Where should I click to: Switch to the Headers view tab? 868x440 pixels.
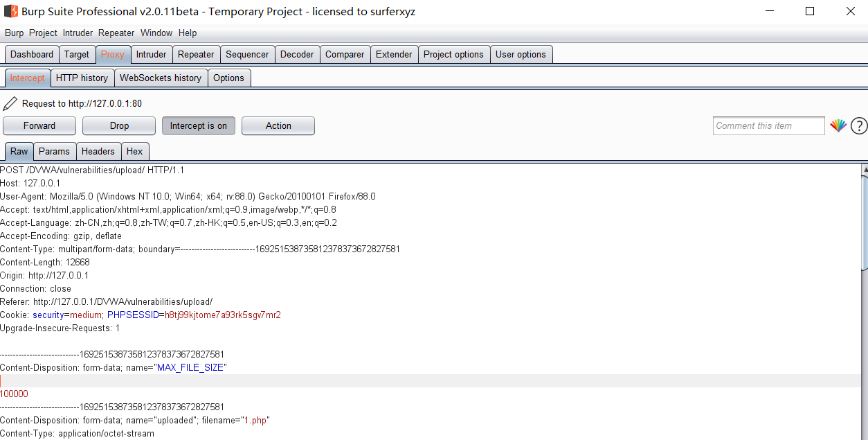tap(98, 151)
